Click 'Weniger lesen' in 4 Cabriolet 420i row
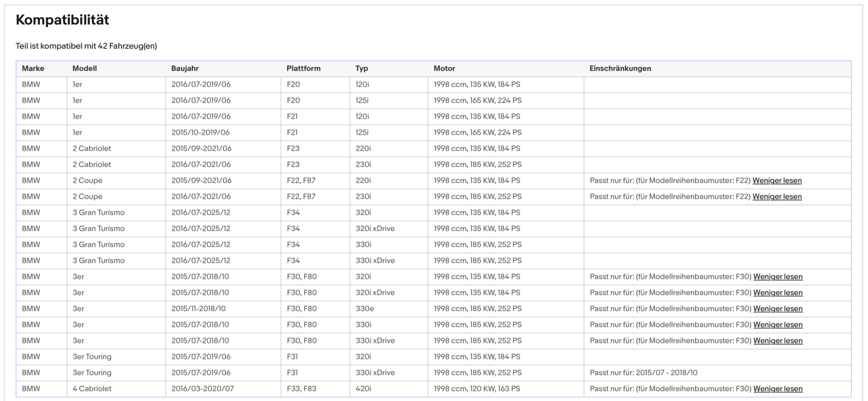The image size is (868, 401). pyautogui.click(x=778, y=389)
